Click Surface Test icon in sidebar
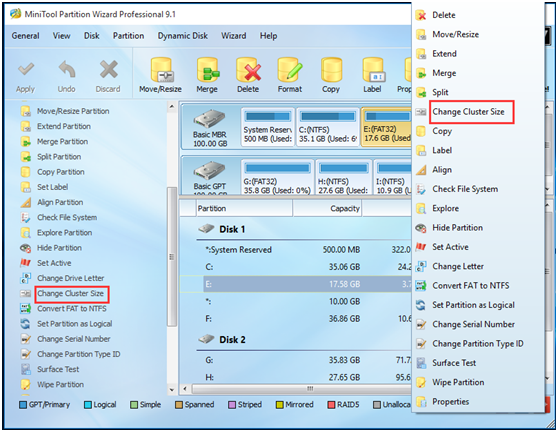This screenshot has width=558, height=432. coord(26,369)
